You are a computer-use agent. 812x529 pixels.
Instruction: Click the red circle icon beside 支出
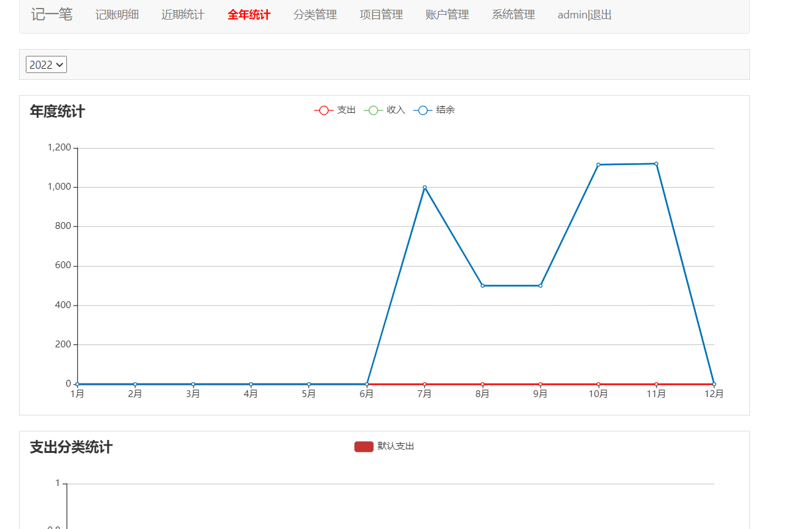tap(324, 110)
